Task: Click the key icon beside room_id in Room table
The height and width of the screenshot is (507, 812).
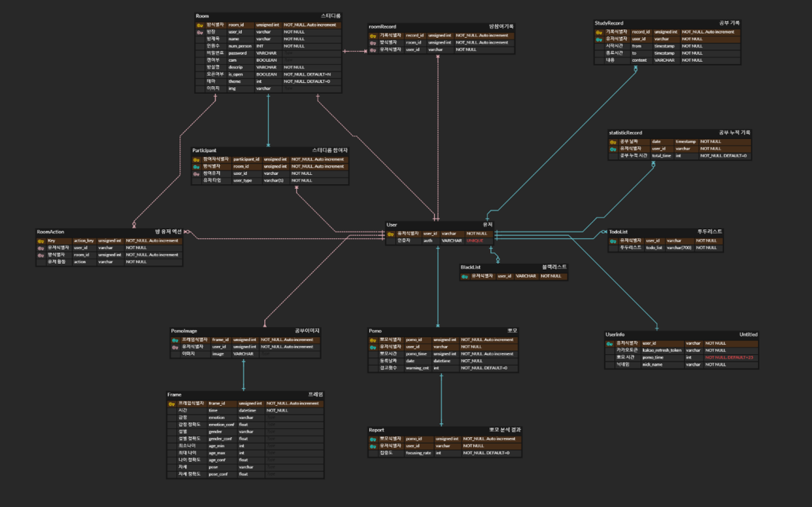Action: point(200,25)
